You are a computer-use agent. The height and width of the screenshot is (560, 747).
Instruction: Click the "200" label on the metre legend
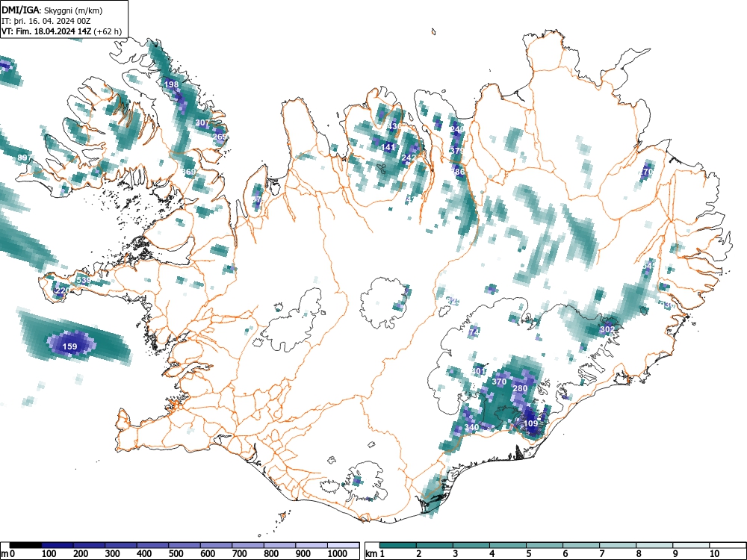(81, 554)
